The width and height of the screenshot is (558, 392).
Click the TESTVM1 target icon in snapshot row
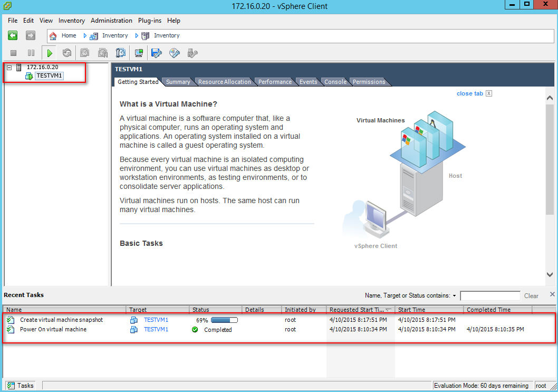[x=134, y=320]
